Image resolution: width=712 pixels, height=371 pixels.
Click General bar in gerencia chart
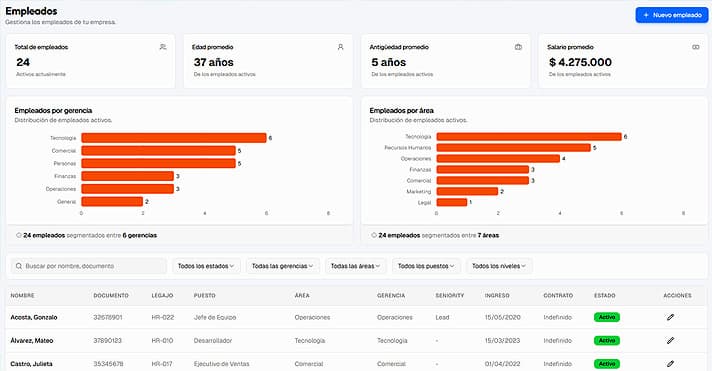coord(112,201)
